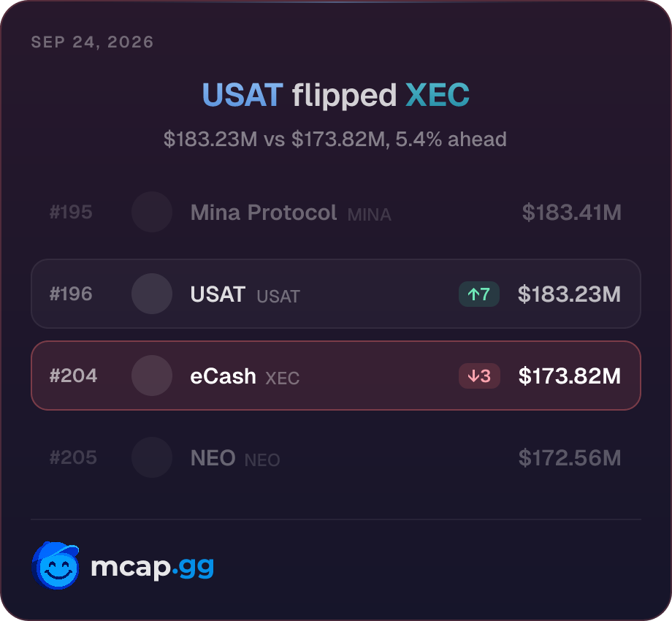Click the green up 7 rank badge
The width and height of the screenshot is (672, 621).
point(478,294)
